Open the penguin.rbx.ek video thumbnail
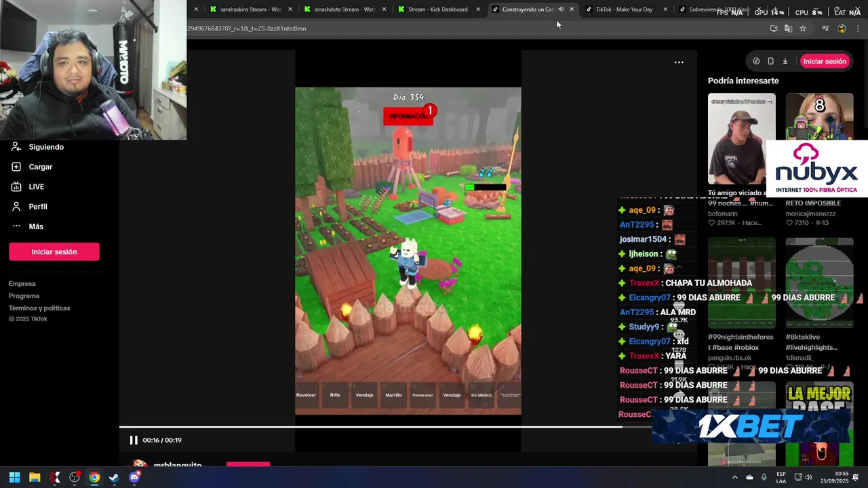Screen dimensions: 868x488 point(742,283)
